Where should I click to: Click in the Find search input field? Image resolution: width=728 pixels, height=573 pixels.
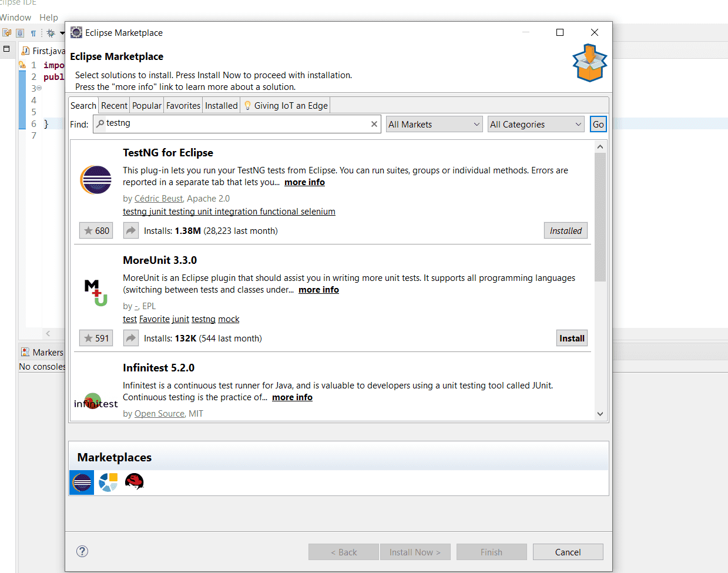[x=237, y=124]
